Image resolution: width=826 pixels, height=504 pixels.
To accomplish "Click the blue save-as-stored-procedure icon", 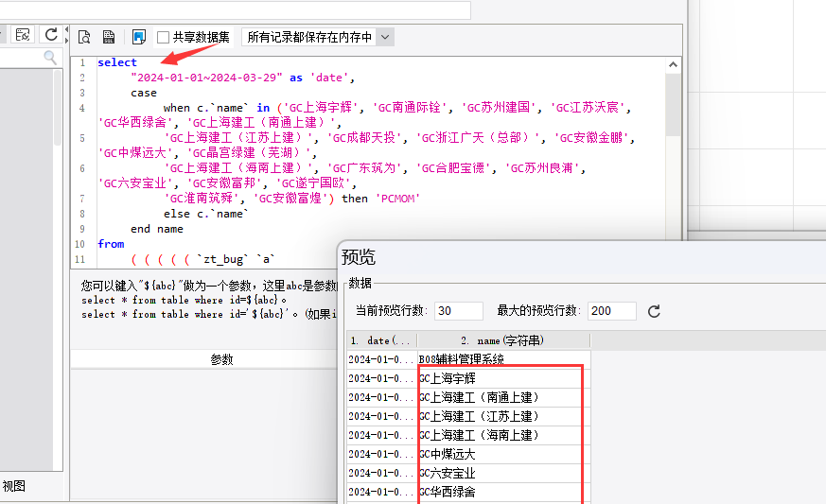I will [138, 37].
